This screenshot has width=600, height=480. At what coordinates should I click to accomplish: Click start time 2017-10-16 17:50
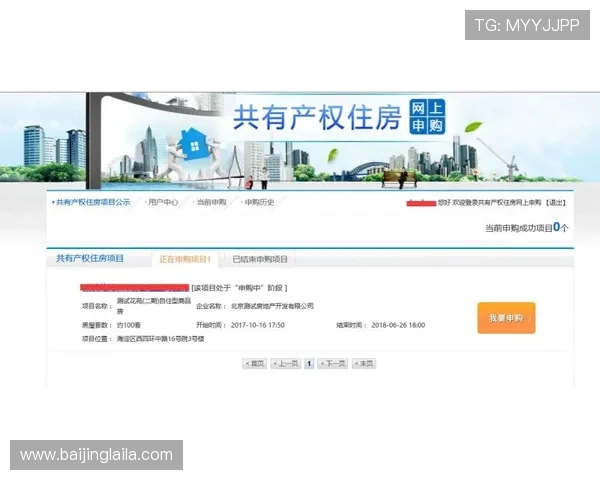[258, 325]
